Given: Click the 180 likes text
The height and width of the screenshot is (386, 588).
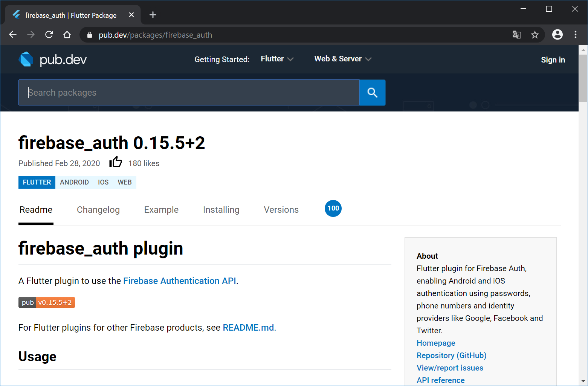Looking at the screenshot, I should (x=144, y=163).
